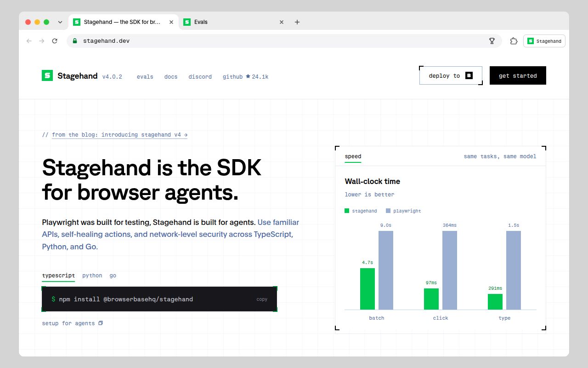Open the introducing stagehand v4 blog link
This screenshot has height=368, width=588.
coord(119,135)
